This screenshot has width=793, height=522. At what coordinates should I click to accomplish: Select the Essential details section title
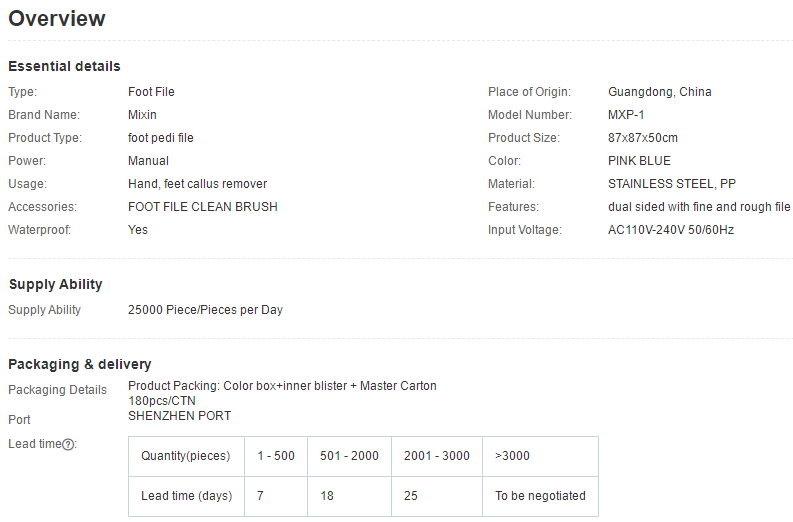click(64, 66)
